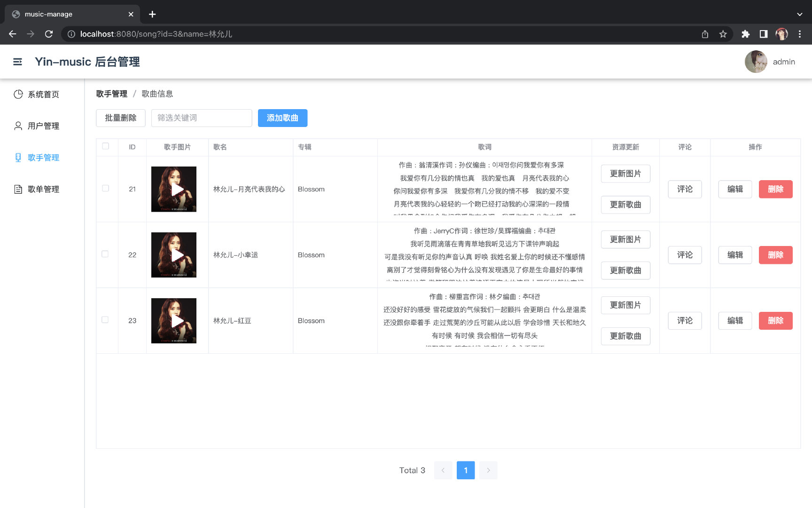
Task: Check the box for song ID 21
Action: [106, 188]
